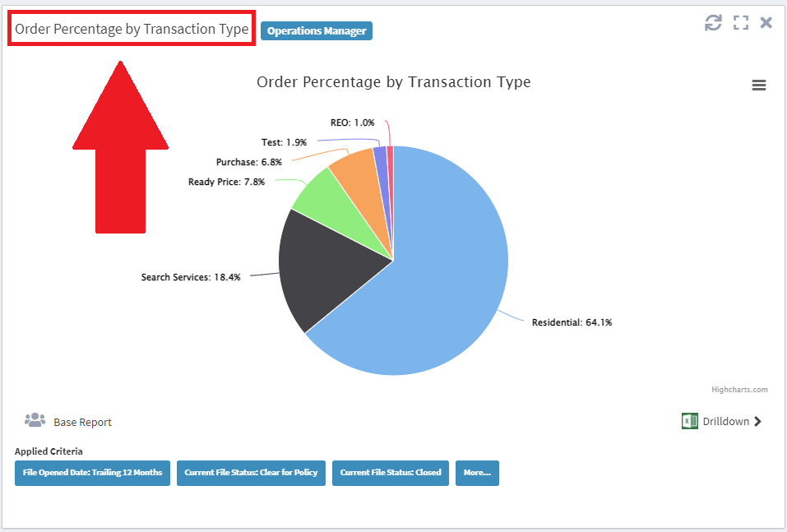Click the Highcharts.com credit link
This screenshot has width=787, height=532.
tap(739, 389)
